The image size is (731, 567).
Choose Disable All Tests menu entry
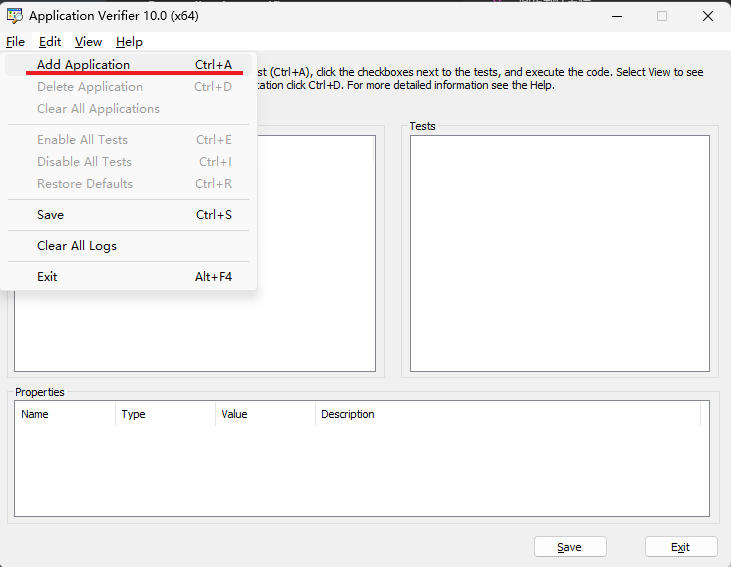tap(129, 162)
